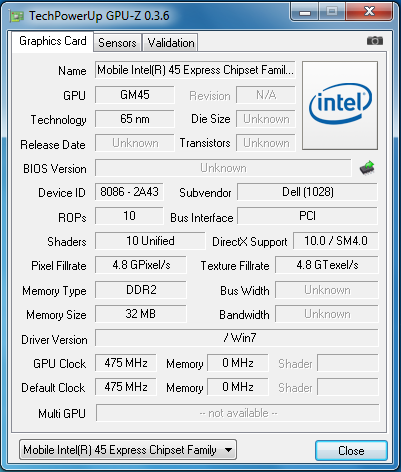401x472 pixels.
Task: Minimize the GPU-Z window
Action: point(305,13)
